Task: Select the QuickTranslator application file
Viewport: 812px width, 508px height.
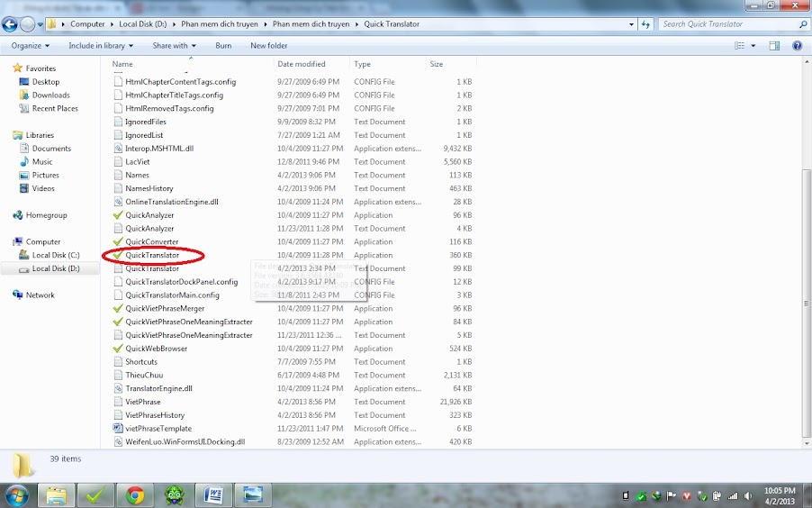Action: (151, 255)
